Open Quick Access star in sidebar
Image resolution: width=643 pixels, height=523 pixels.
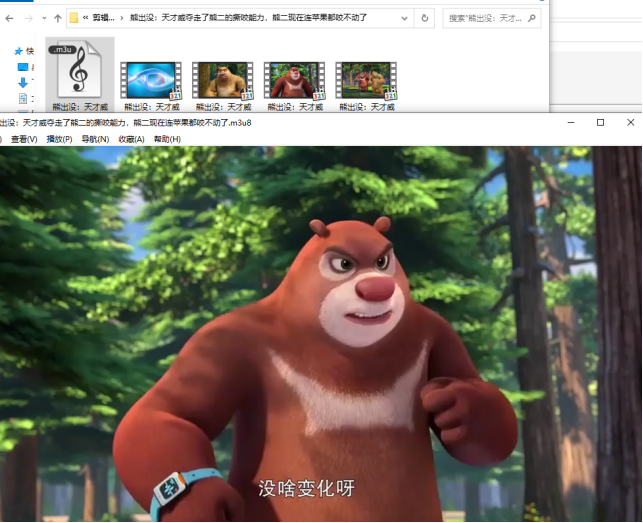tap(18, 51)
